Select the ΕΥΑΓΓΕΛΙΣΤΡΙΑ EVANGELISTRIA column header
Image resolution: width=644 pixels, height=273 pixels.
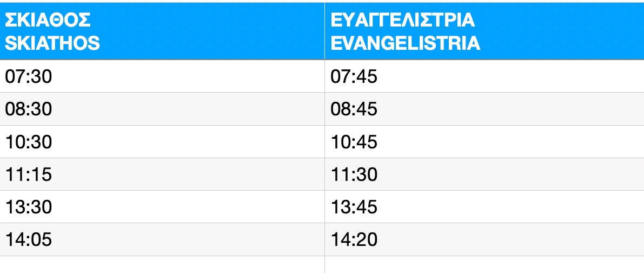tap(484, 31)
